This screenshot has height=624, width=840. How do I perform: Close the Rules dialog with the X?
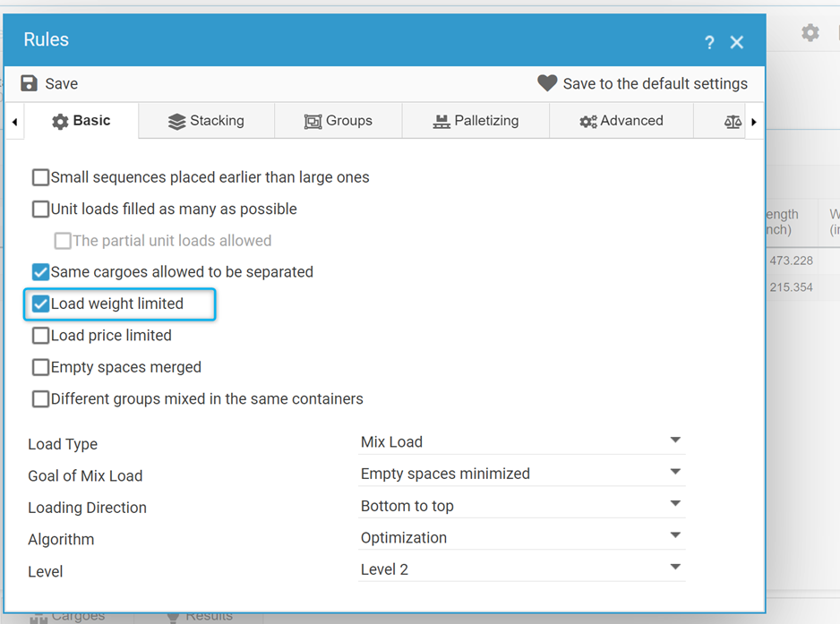(737, 42)
